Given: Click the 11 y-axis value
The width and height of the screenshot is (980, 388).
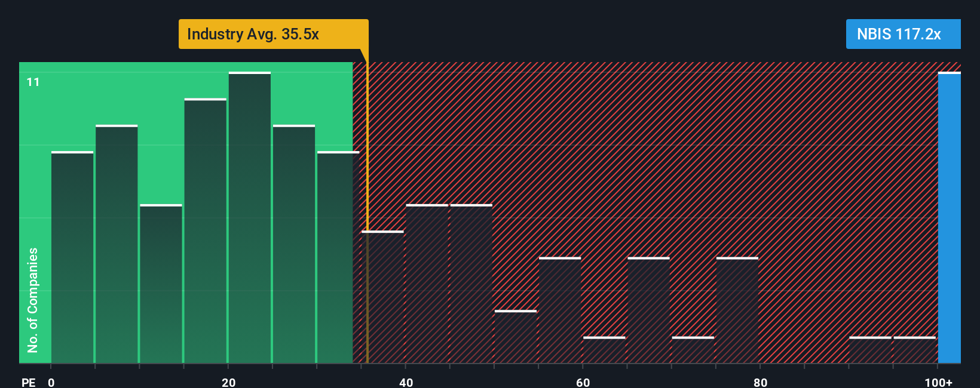Looking at the screenshot, I should point(33,82).
